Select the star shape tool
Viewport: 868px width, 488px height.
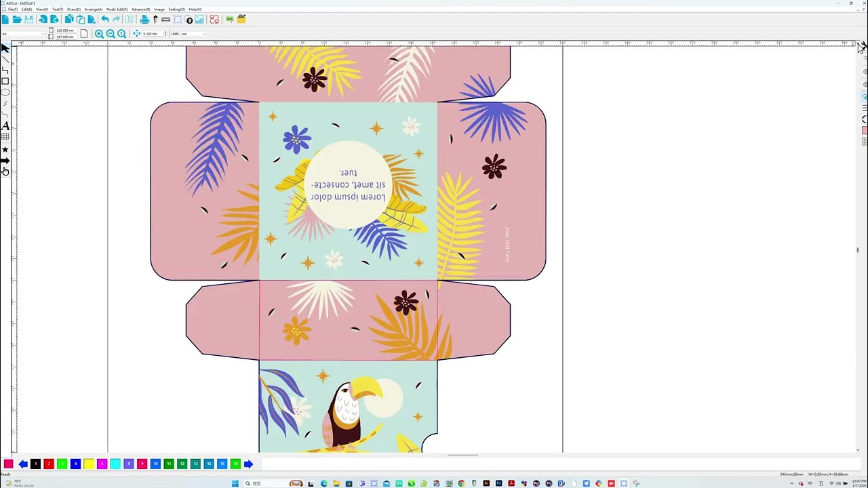click(x=5, y=149)
